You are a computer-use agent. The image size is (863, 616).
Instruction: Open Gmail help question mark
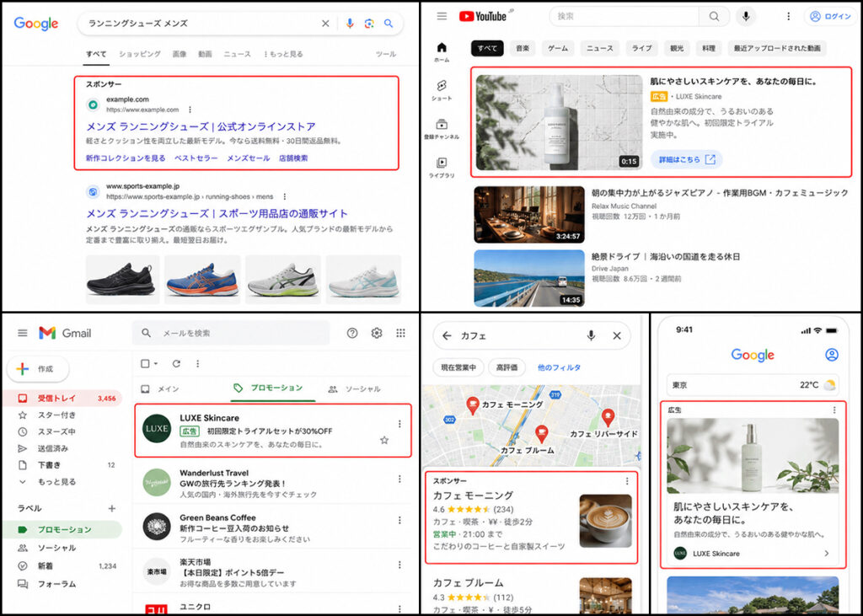click(x=352, y=333)
